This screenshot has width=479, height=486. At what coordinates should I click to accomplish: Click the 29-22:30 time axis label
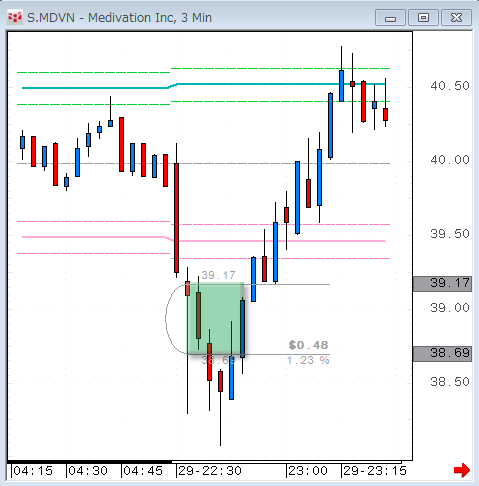click(210, 471)
